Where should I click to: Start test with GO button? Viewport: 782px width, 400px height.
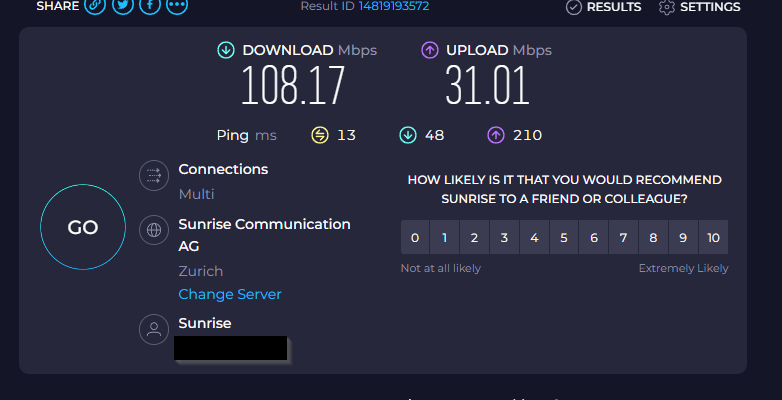point(83,227)
